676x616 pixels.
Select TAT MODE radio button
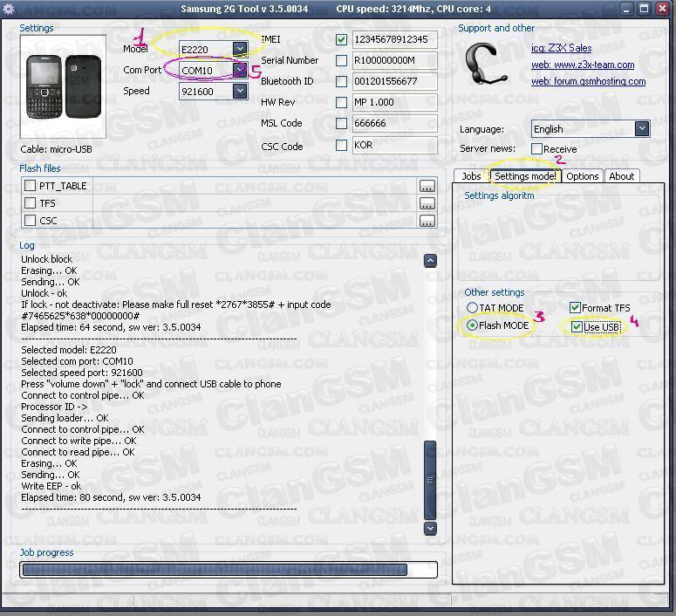(472, 308)
